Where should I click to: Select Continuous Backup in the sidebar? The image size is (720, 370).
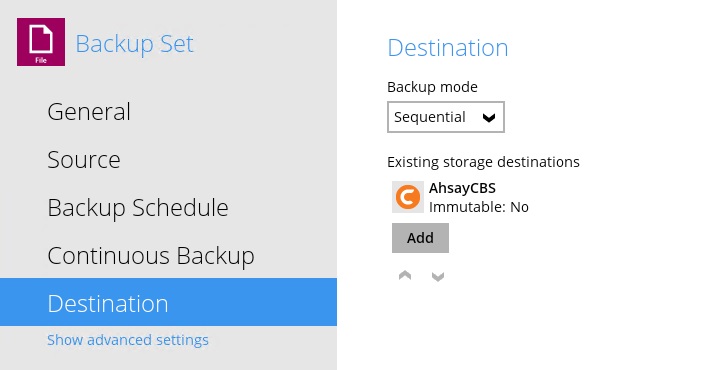[151, 256]
